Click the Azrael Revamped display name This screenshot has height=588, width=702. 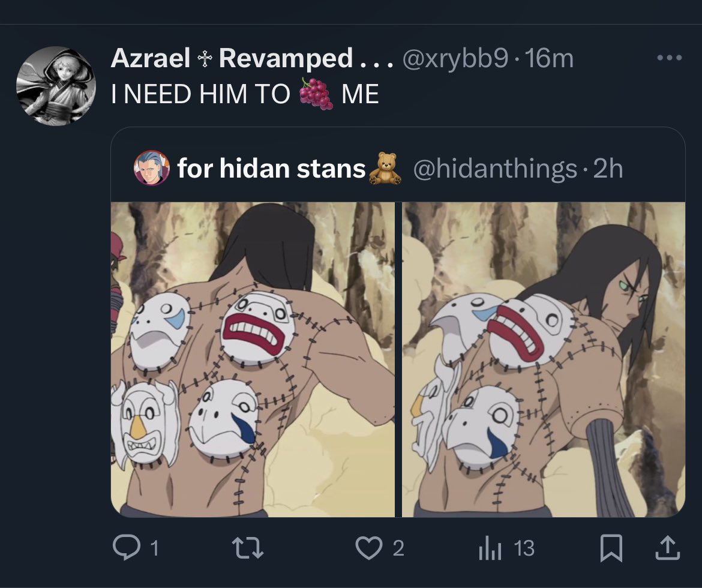[x=252, y=58]
